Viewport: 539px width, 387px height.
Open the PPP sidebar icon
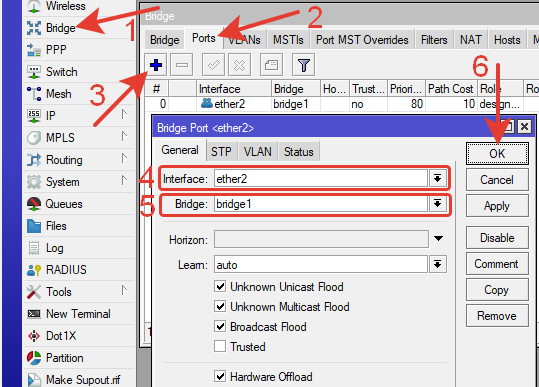point(34,50)
